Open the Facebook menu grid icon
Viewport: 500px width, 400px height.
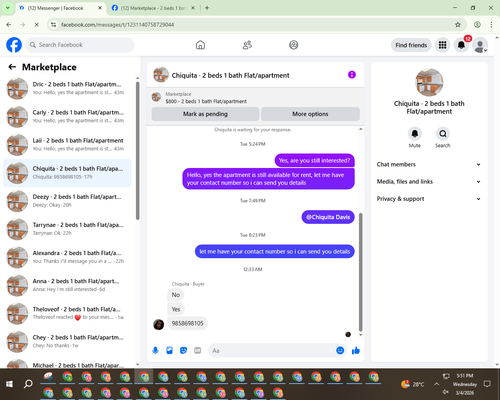(442, 45)
